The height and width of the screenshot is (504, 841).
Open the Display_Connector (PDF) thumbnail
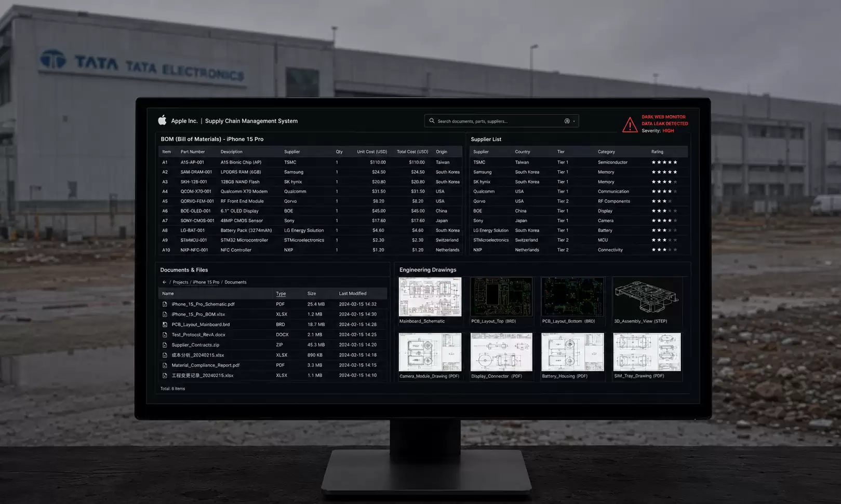click(501, 352)
